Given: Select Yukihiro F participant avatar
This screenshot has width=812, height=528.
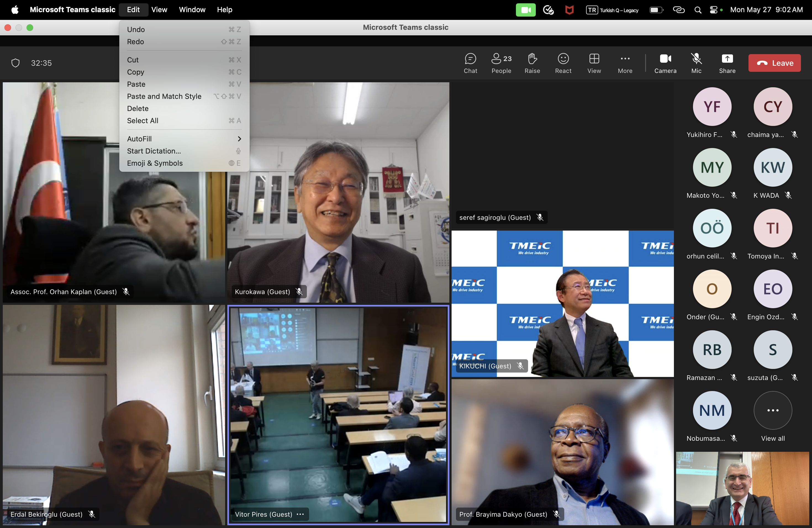Looking at the screenshot, I should [712, 106].
